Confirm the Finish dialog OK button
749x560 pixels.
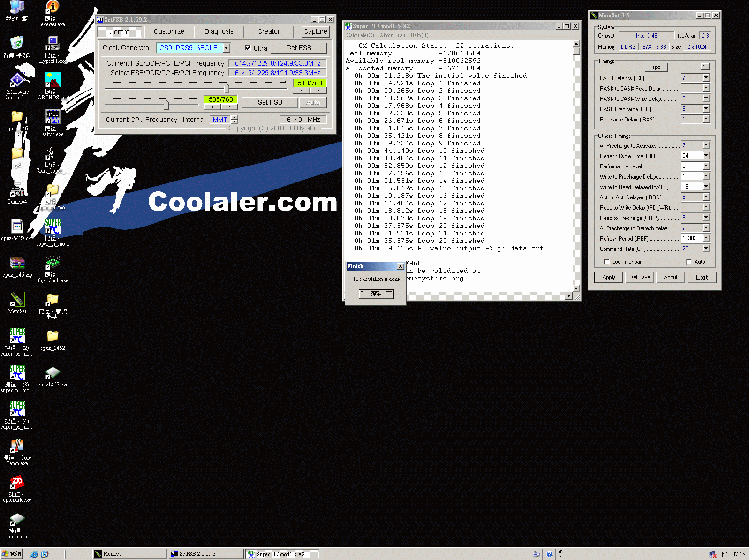coord(376,294)
